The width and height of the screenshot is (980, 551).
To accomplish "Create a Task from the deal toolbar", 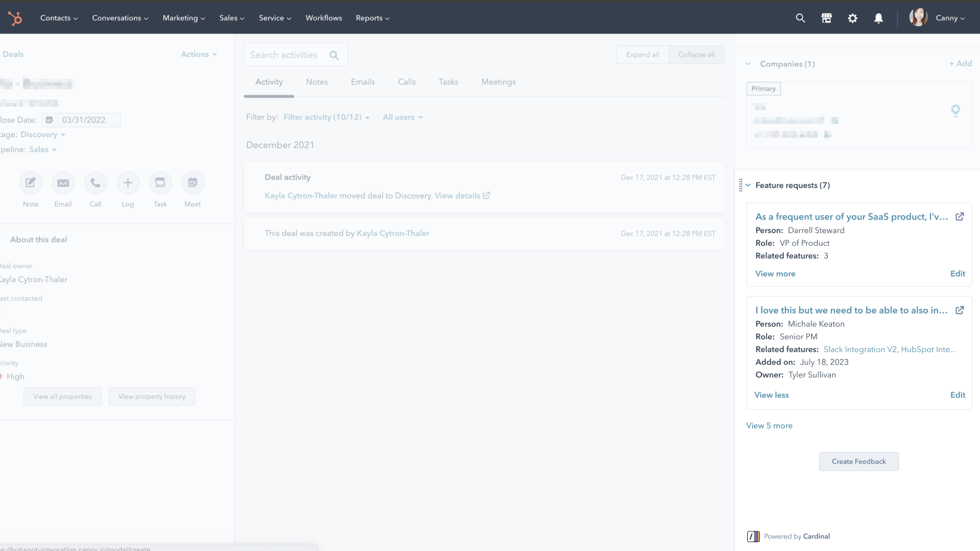I will (x=160, y=184).
